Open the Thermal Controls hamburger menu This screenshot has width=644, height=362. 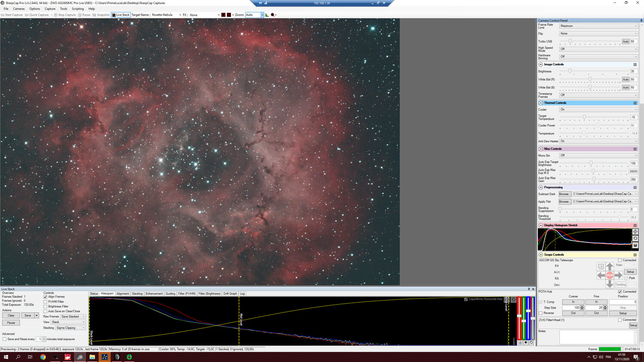pos(635,103)
